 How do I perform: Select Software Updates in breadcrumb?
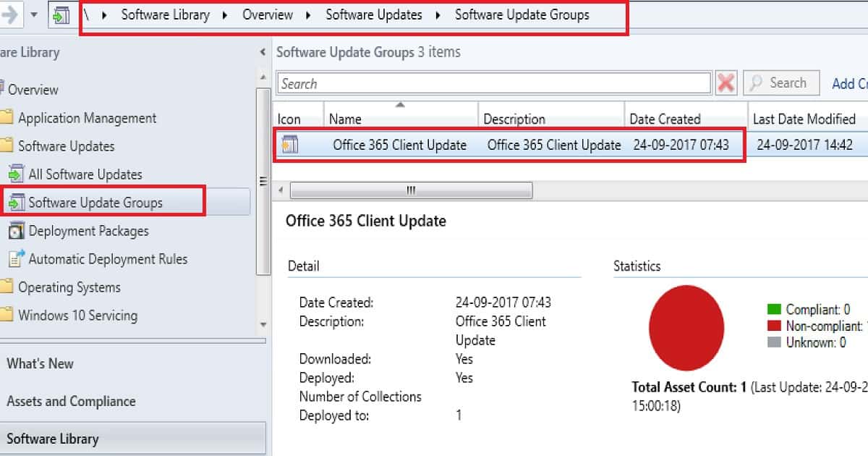tap(374, 14)
